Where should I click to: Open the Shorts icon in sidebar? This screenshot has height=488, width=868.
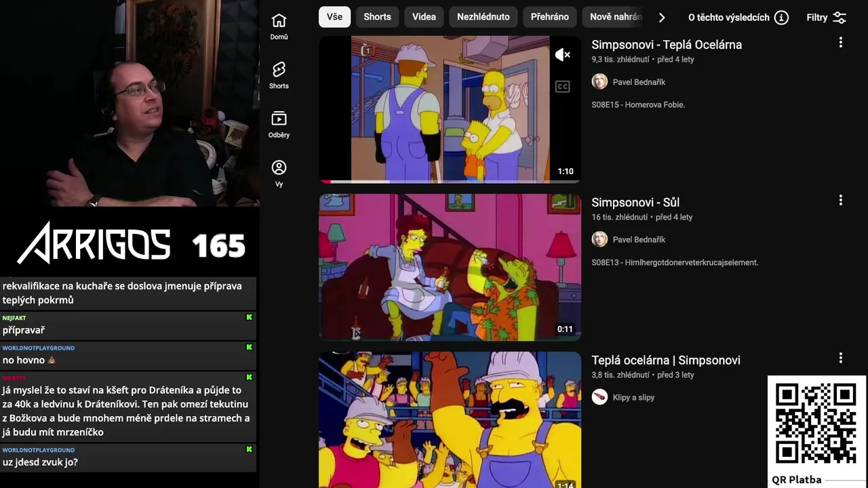pyautogui.click(x=279, y=70)
